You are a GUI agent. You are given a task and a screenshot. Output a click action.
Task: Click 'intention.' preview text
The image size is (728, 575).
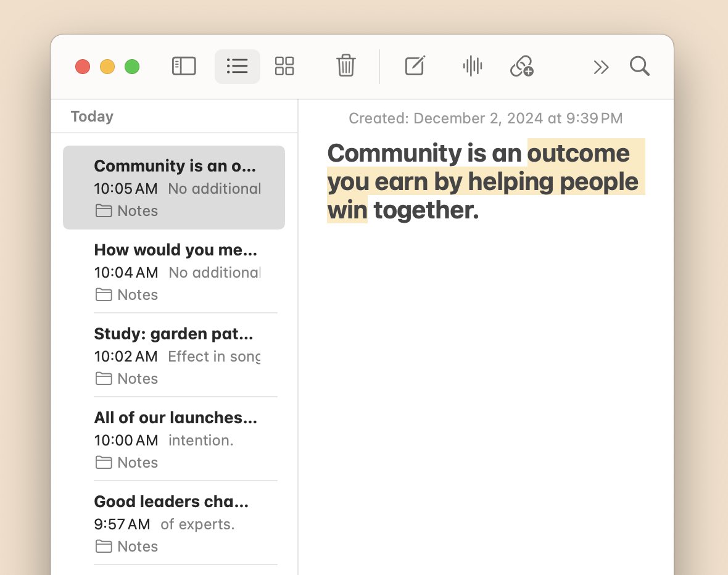tap(201, 441)
